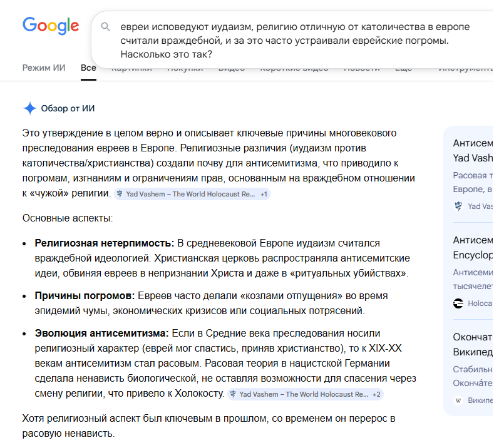
Task: Switch to the Режим ИИ tab
Action: click(x=43, y=68)
